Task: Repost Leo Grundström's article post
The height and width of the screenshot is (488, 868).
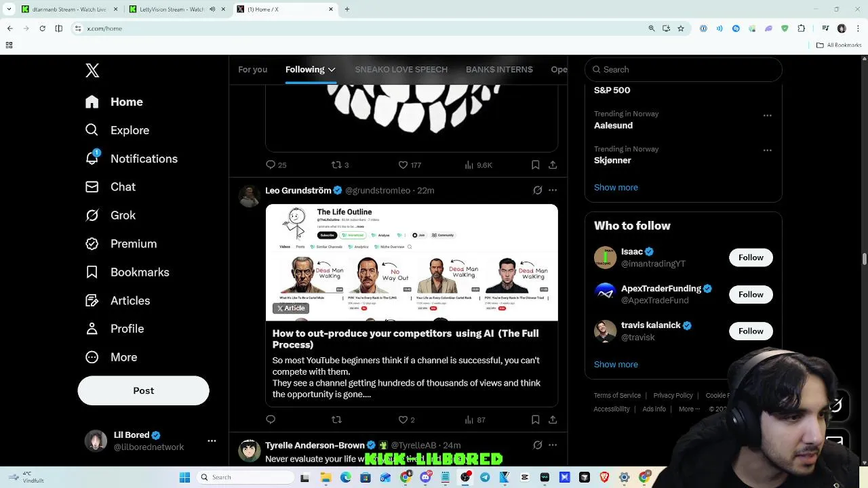Action: point(336,420)
